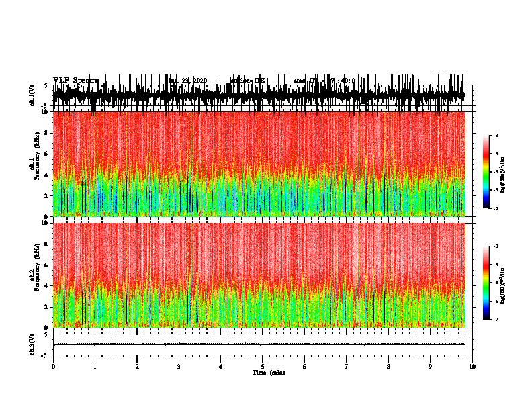The height and width of the screenshot is (411, 532).
Task: Click the "4" tick on Time axis
Action: (x=221, y=367)
